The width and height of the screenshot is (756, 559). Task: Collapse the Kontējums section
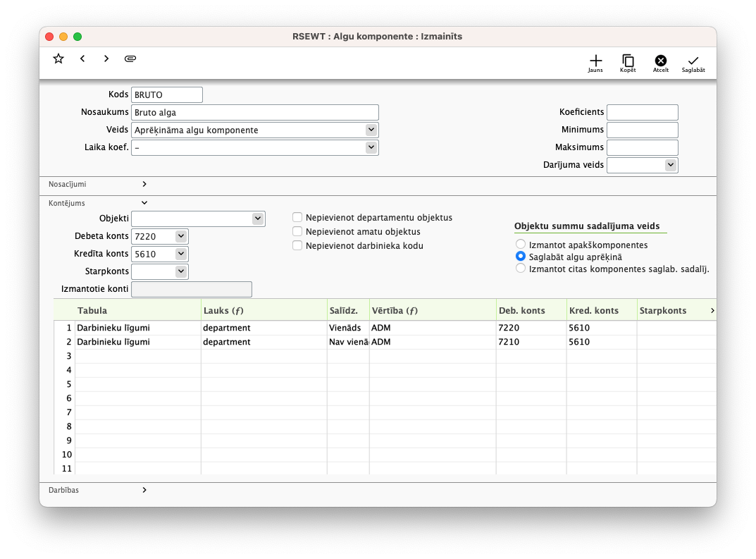(144, 203)
